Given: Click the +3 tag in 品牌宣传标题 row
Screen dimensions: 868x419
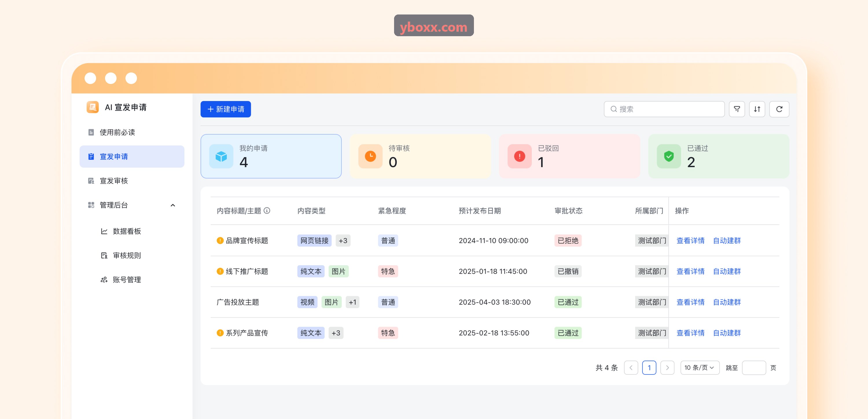Looking at the screenshot, I should coord(343,240).
